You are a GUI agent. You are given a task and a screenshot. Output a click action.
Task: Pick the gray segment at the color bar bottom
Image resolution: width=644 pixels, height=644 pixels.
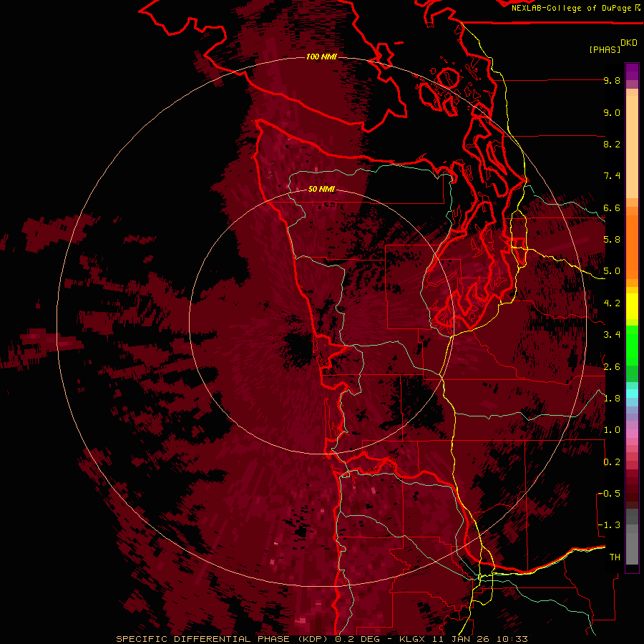point(632,548)
